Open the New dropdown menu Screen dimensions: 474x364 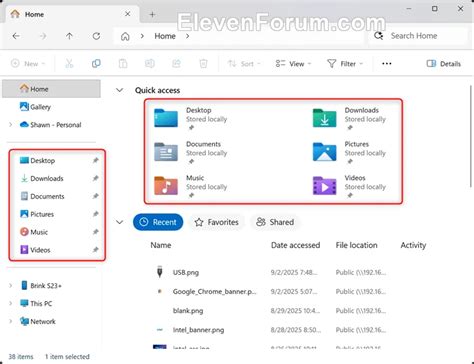click(28, 63)
